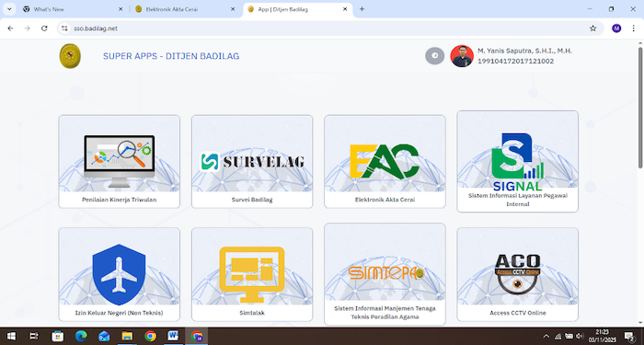The width and height of the screenshot is (644, 345).
Task: Click the Ditjen Badilag emblem logo
Action: (70, 56)
